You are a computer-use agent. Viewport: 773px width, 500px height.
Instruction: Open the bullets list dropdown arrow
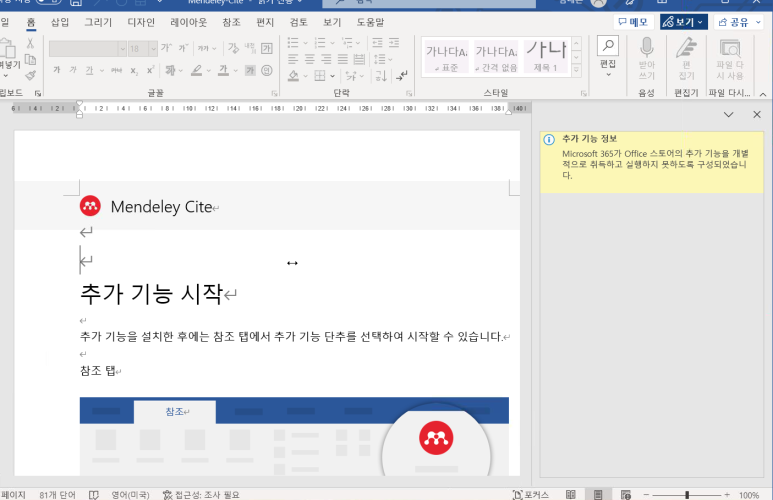point(305,43)
